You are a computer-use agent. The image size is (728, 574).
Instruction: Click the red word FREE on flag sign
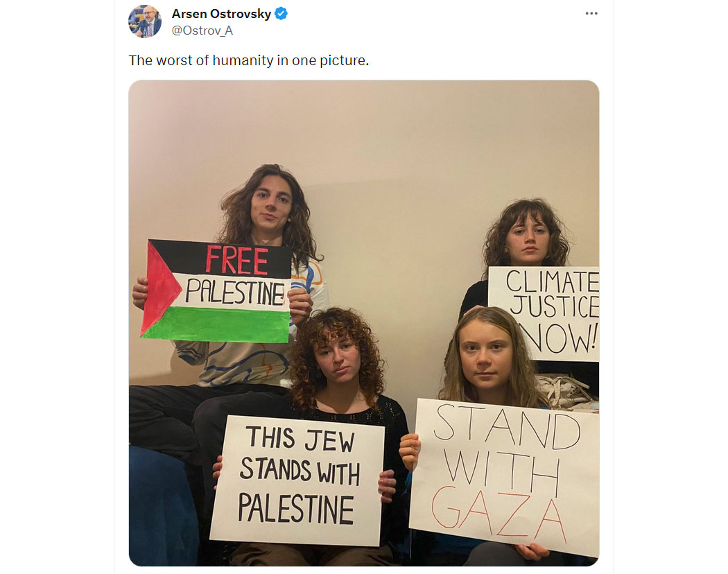pos(237,260)
